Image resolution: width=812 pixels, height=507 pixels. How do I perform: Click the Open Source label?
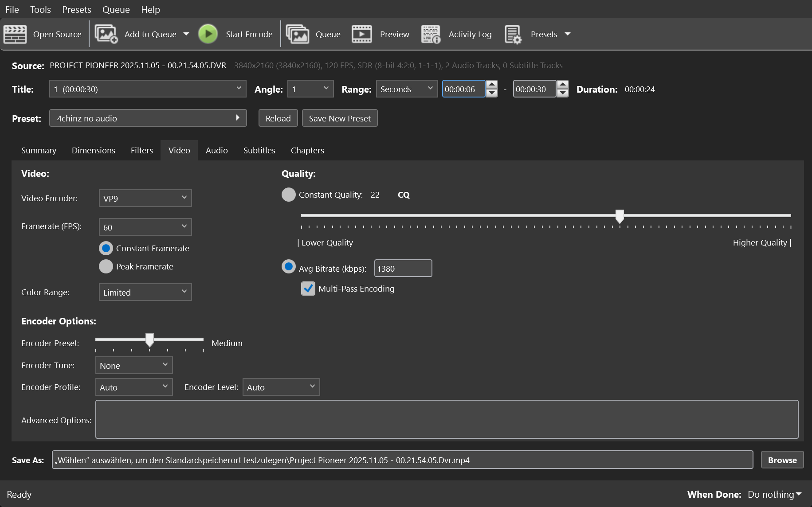57,34
